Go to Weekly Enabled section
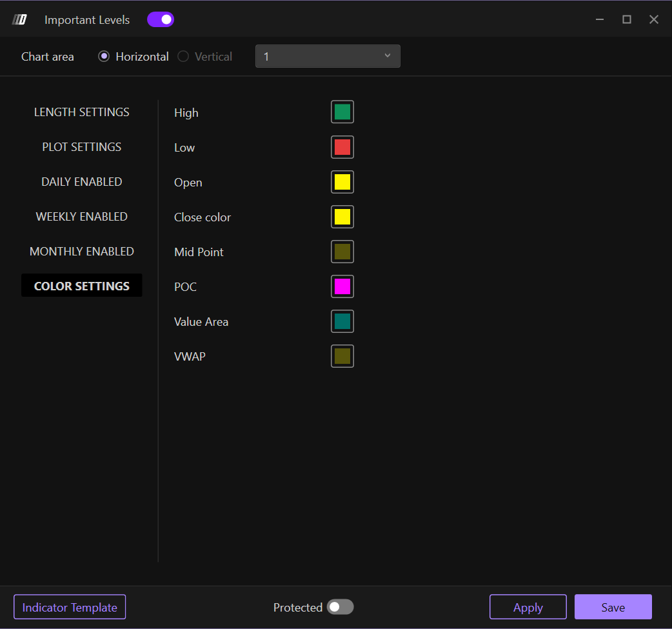672x629 pixels. click(82, 217)
